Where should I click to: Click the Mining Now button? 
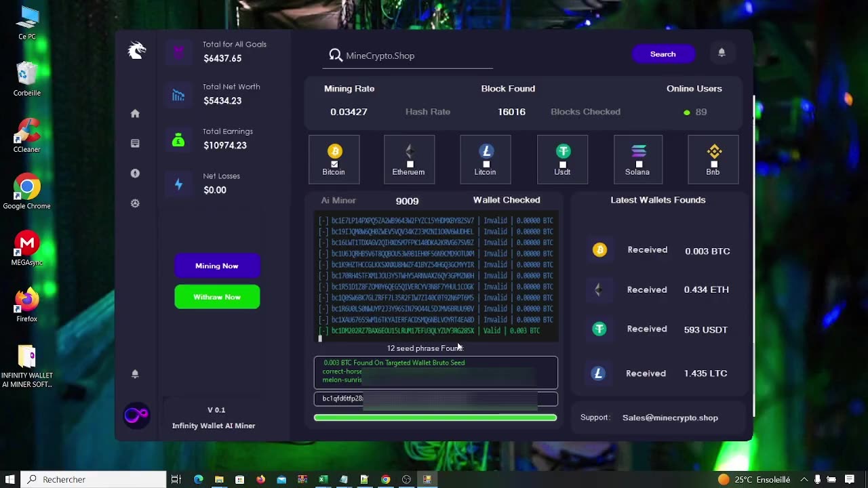pos(217,266)
